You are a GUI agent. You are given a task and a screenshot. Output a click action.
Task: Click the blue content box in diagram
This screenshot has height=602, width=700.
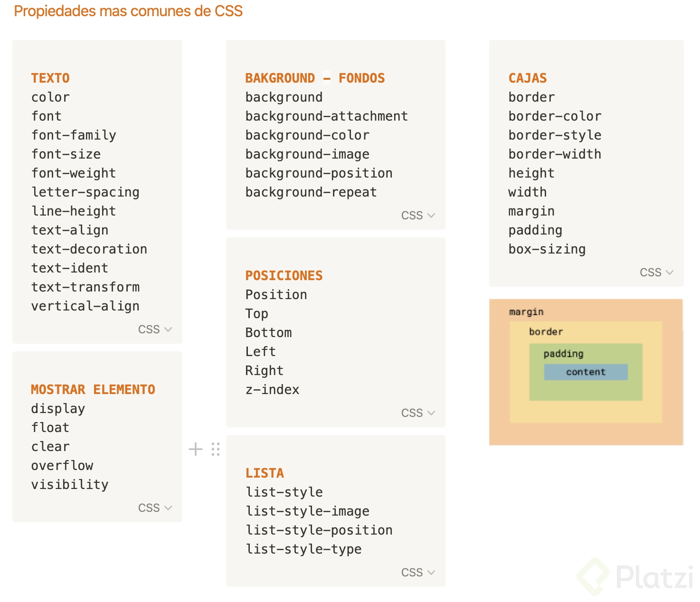tap(586, 372)
